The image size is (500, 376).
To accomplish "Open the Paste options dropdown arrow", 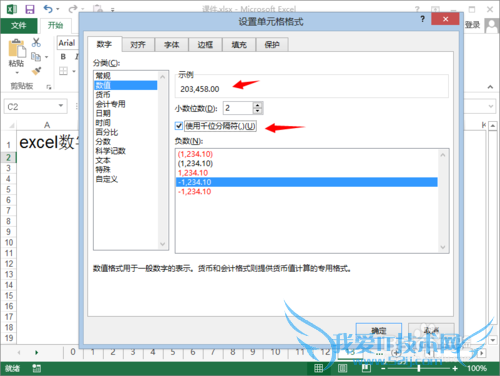I will pos(17,72).
